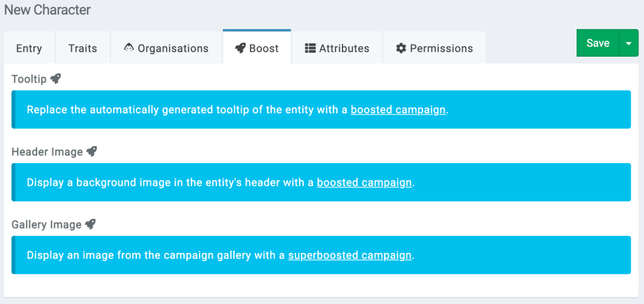
Task: Click the rocket icon beside Gallery Image
Action: pyautogui.click(x=90, y=224)
